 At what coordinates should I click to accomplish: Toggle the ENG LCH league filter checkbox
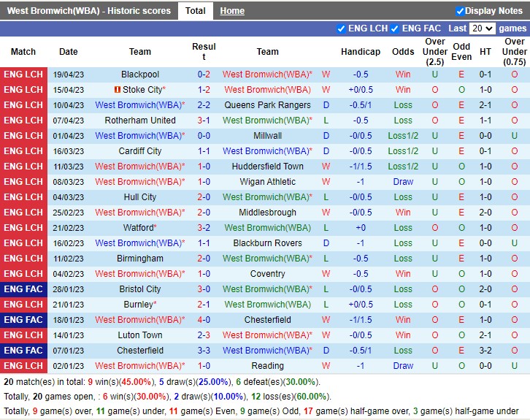[341, 28]
